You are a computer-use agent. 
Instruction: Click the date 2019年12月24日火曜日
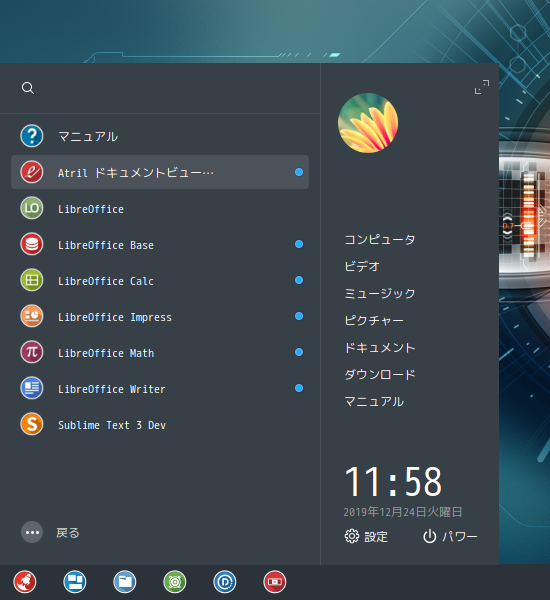pos(403,512)
